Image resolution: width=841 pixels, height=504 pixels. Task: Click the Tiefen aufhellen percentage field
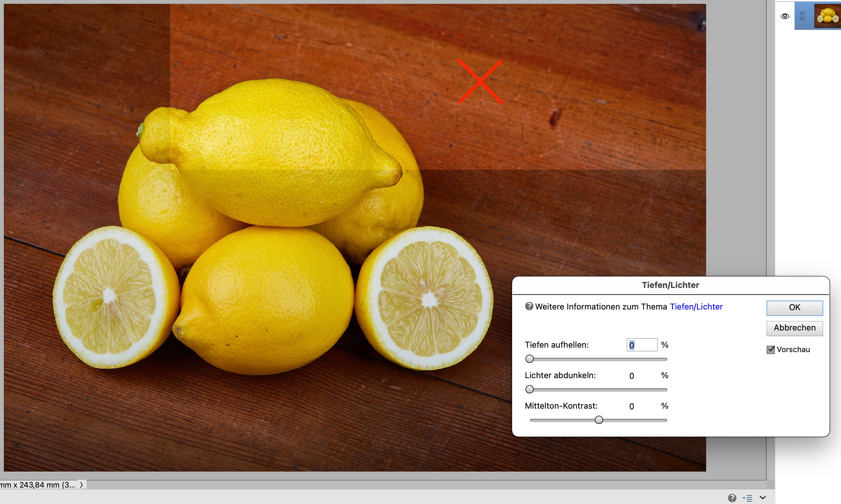coord(642,345)
